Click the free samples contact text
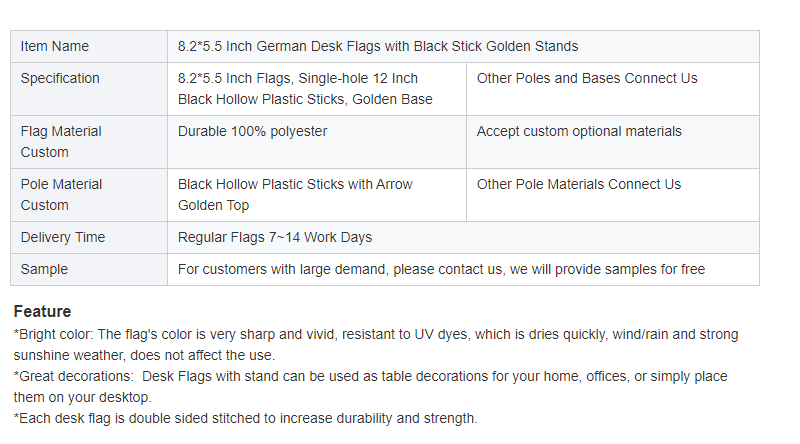The image size is (800, 444). click(x=441, y=269)
